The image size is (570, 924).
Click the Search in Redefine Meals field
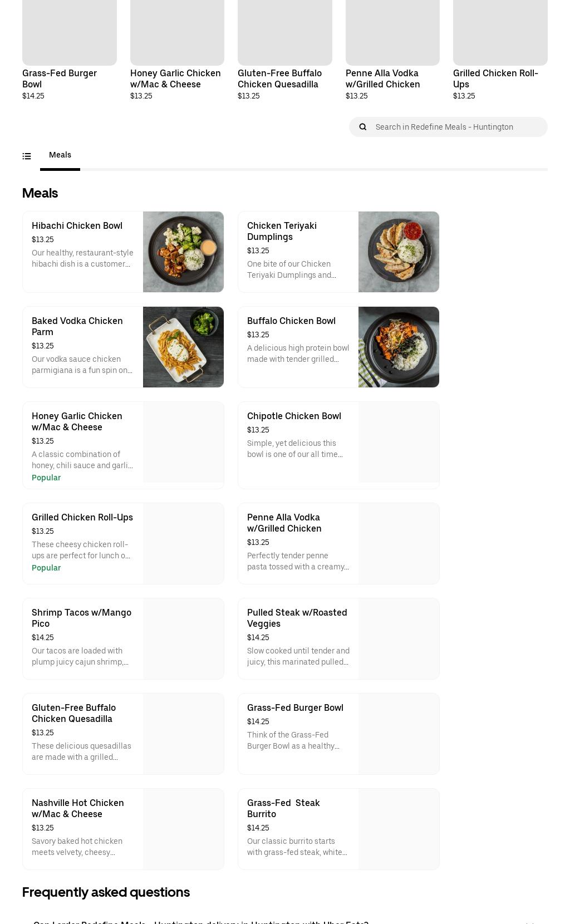[x=451, y=127]
